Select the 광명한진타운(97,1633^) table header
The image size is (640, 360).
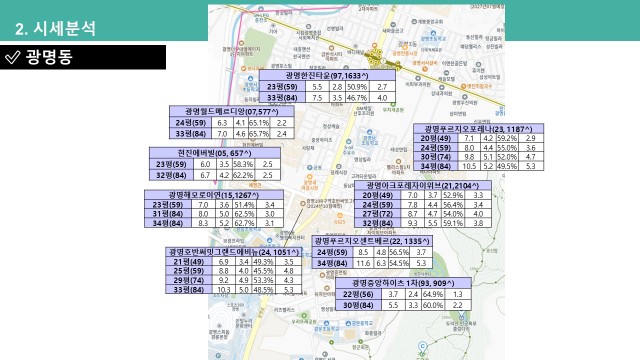pyautogui.click(x=327, y=76)
